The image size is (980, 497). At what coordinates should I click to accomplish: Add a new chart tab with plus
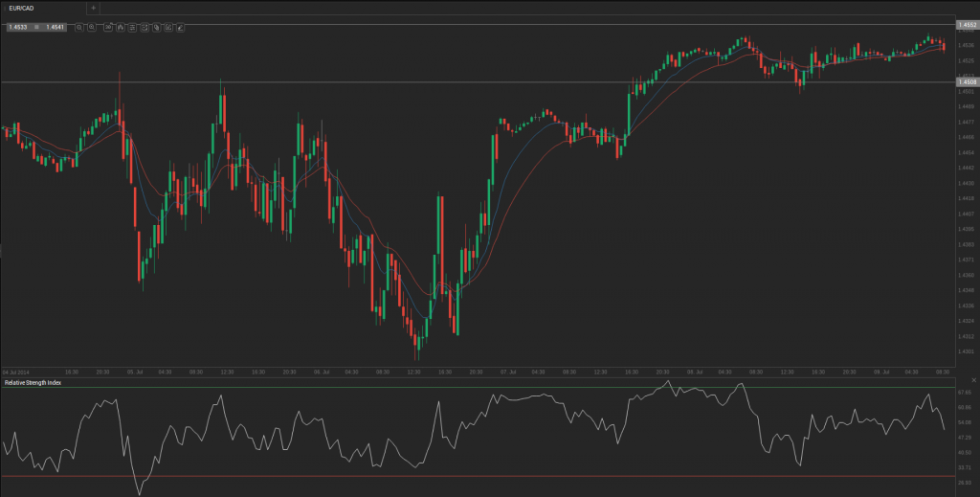click(x=93, y=8)
